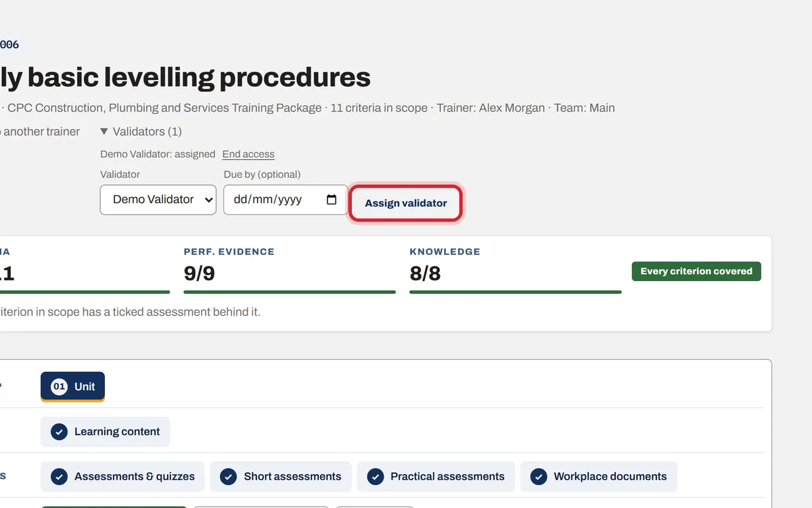This screenshot has width=812, height=508.
Task: Toggle the Workplace documents chip
Action: pos(598,476)
